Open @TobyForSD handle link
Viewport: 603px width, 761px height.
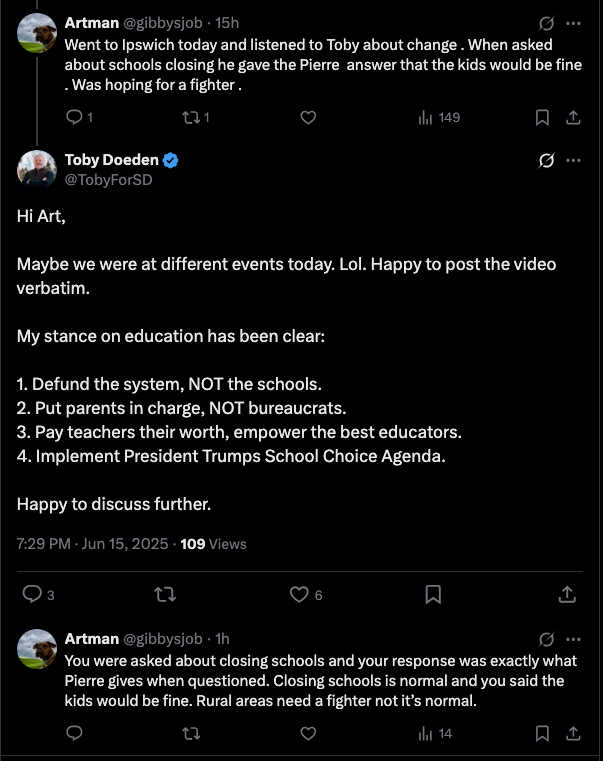tap(109, 180)
